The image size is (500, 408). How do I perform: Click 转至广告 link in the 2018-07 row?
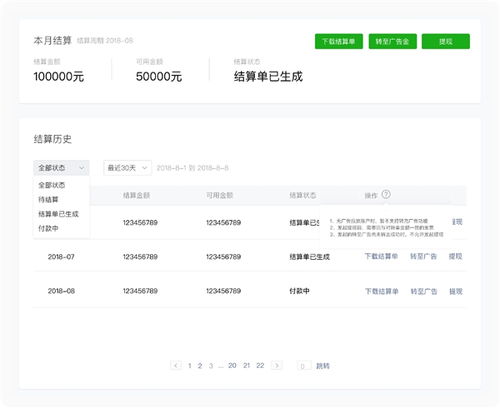point(423,256)
